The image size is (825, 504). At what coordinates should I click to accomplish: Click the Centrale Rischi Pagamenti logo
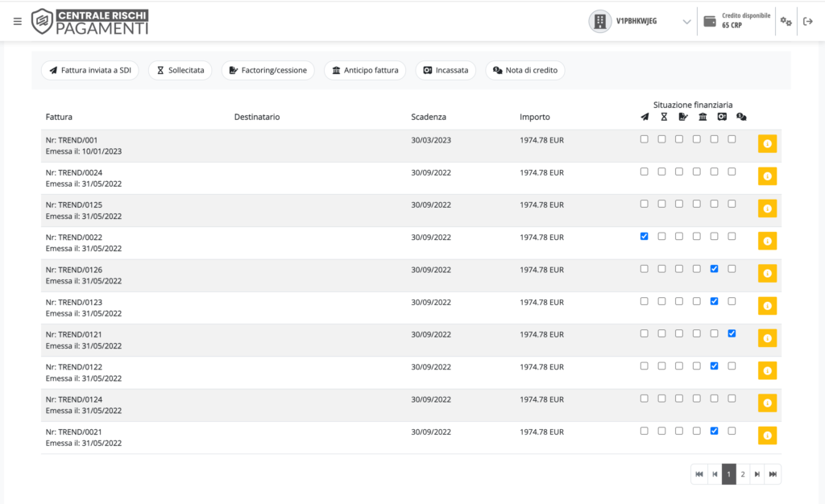[x=89, y=22]
